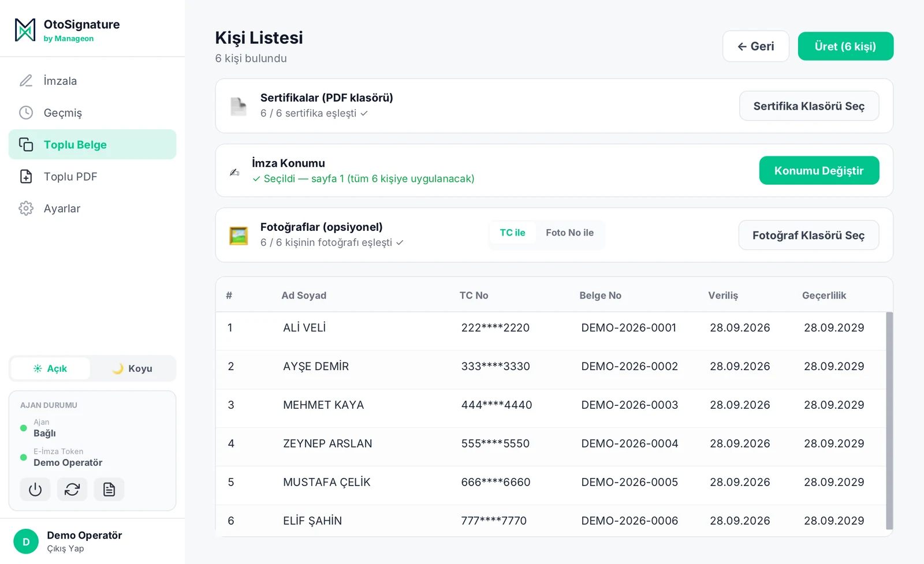Open the Geçmiş menu item
Image resolution: width=924 pixels, height=564 pixels.
[x=92, y=113]
